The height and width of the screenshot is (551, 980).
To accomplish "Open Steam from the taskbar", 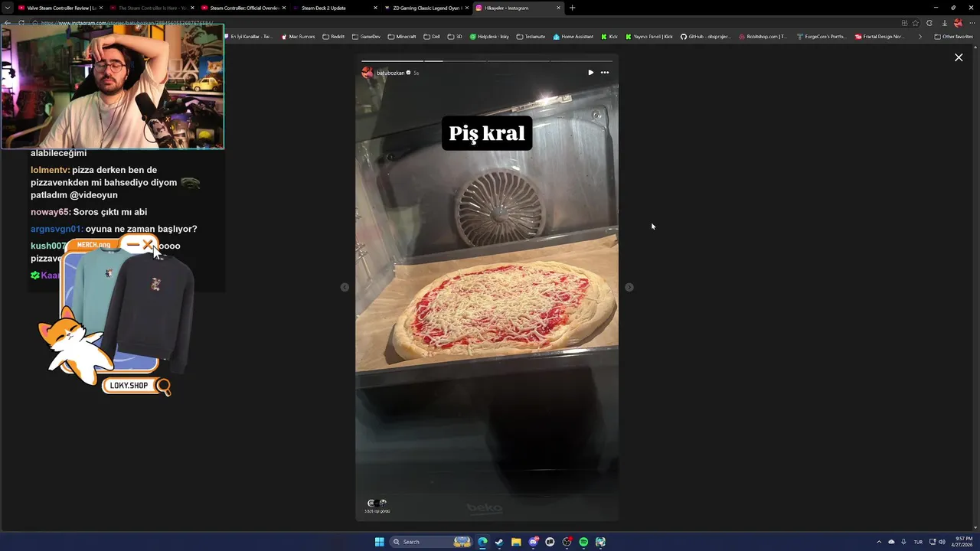I will point(499,542).
